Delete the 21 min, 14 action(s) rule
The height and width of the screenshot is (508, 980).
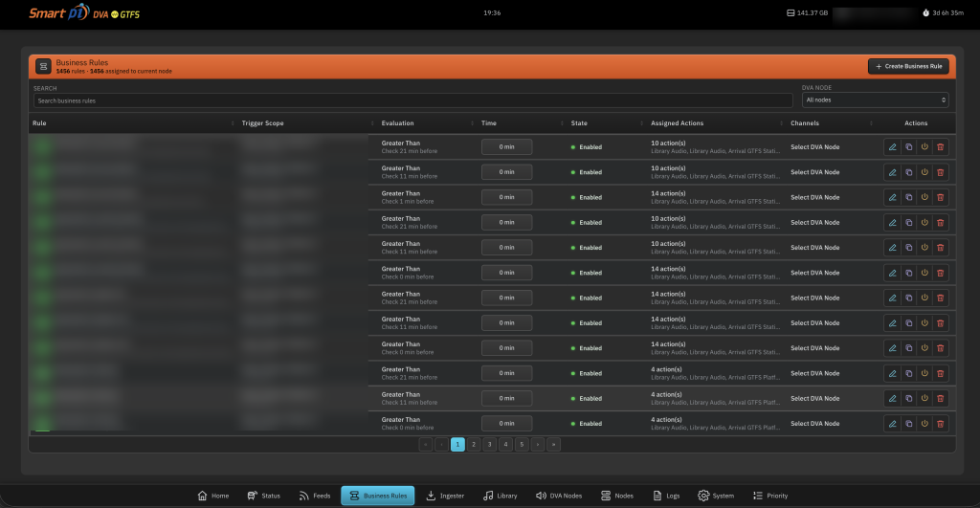(x=940, y=298)
